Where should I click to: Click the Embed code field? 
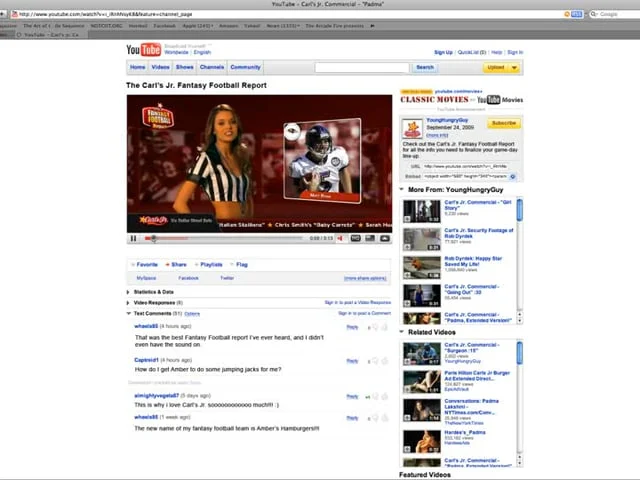pos(466,176)
